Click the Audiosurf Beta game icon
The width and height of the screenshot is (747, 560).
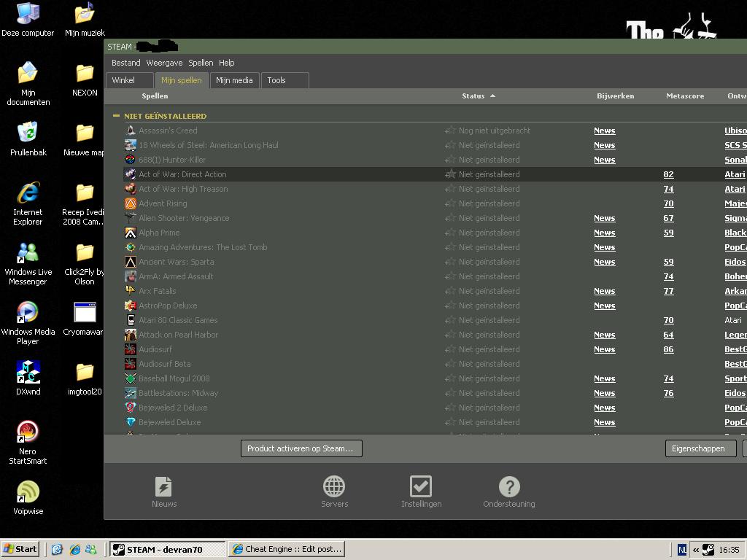[x=130, y=364]
